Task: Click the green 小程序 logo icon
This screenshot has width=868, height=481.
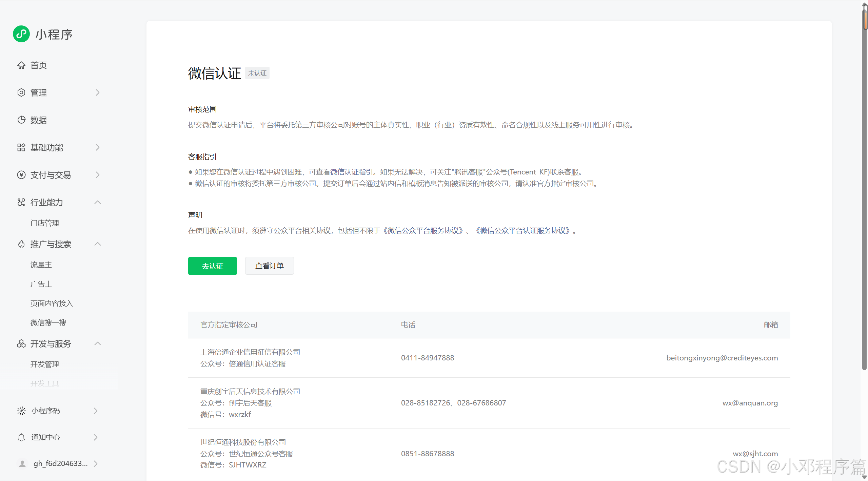Action: click(x=21, y=34)
